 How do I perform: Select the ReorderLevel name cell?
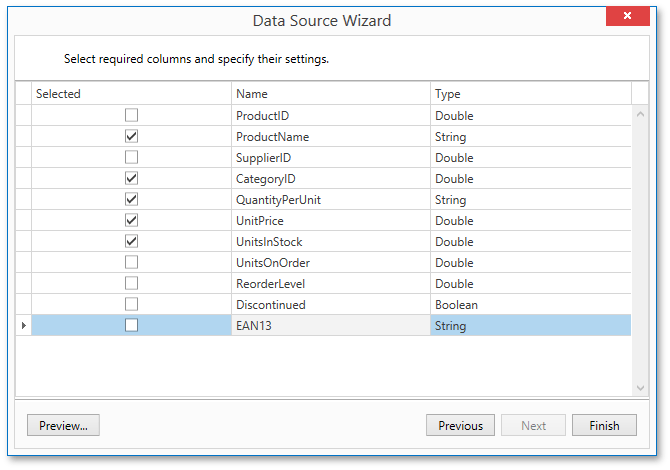331,283
